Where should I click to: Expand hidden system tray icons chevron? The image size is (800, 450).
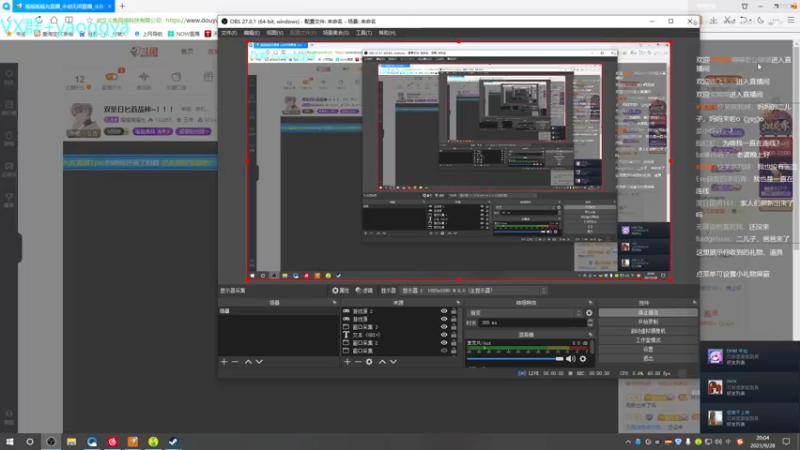coord(628,442)
